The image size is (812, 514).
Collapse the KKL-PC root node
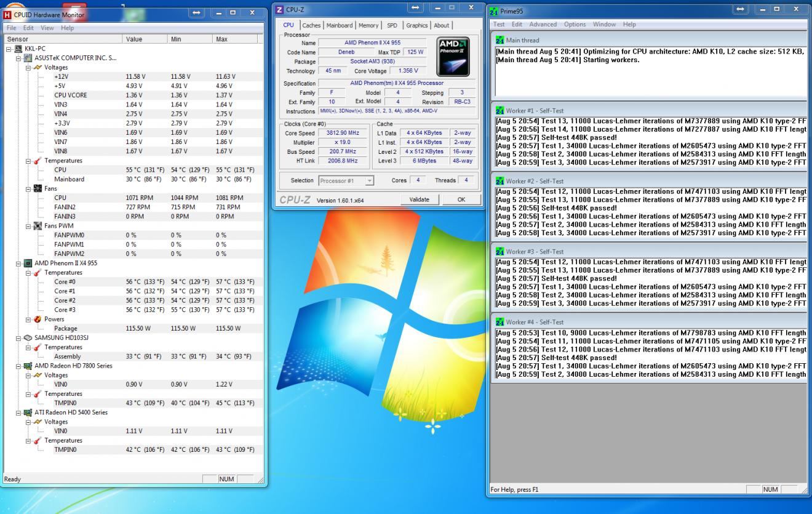coord(9,49)
